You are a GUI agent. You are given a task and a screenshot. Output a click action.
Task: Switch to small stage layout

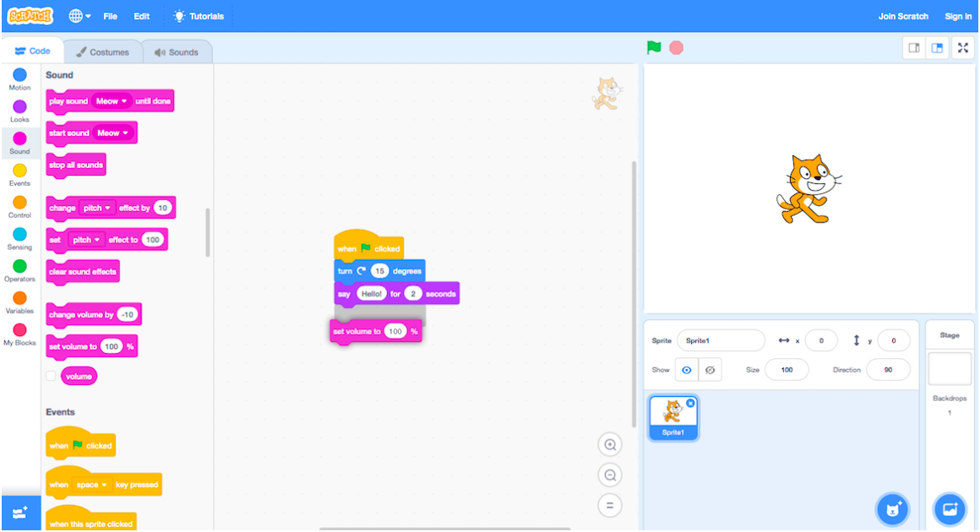click(914, 48)
